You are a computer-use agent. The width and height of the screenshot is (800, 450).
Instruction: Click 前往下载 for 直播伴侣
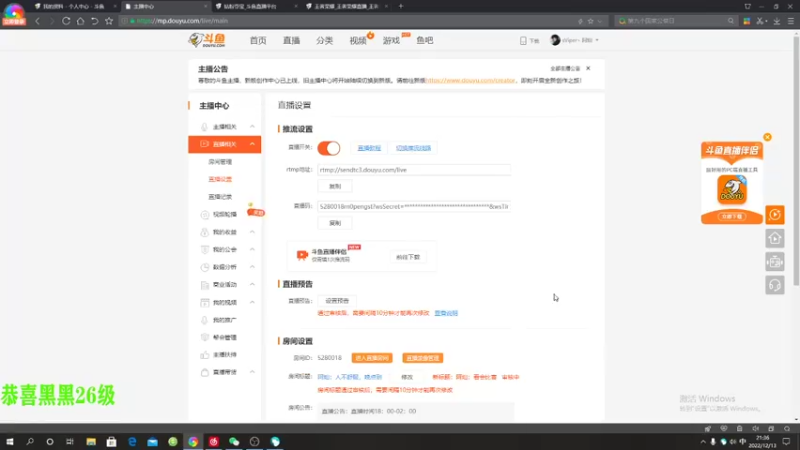tap(408, 257)
